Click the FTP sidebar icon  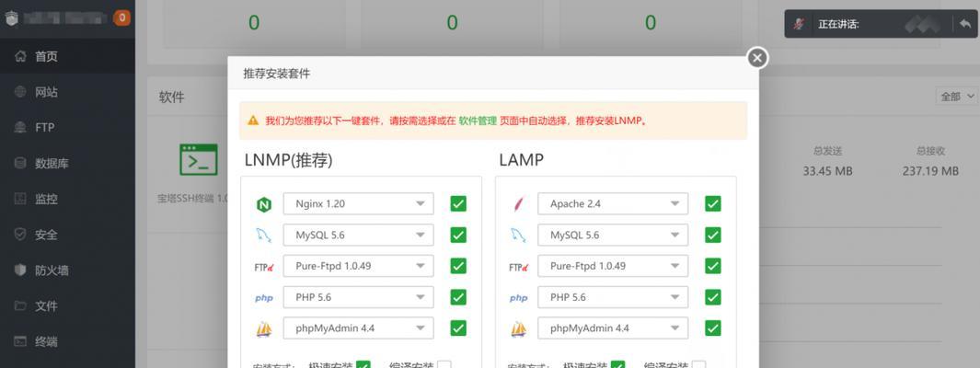20,128
